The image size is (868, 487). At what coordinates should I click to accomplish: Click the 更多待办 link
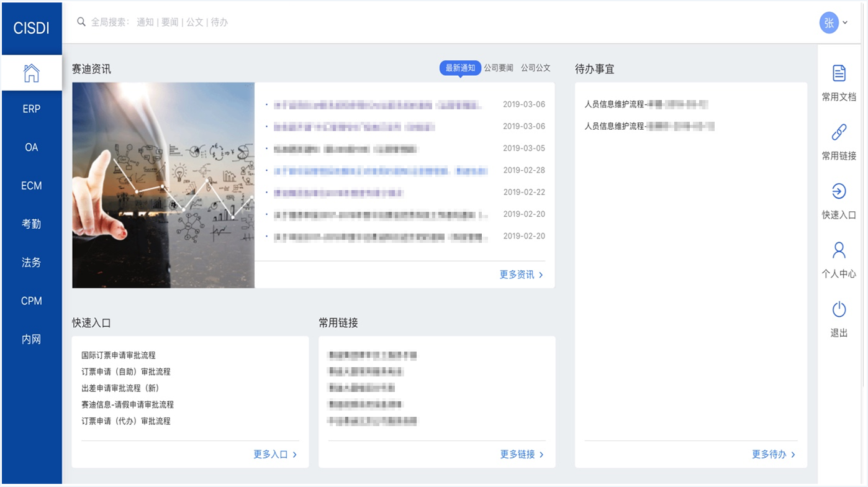[774, 455]
